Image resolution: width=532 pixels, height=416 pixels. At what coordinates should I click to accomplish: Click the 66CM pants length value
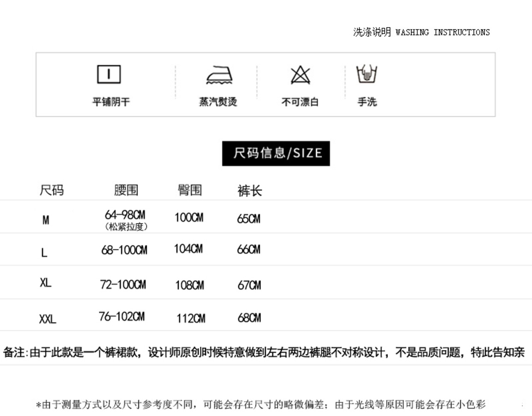click(249, 250)
